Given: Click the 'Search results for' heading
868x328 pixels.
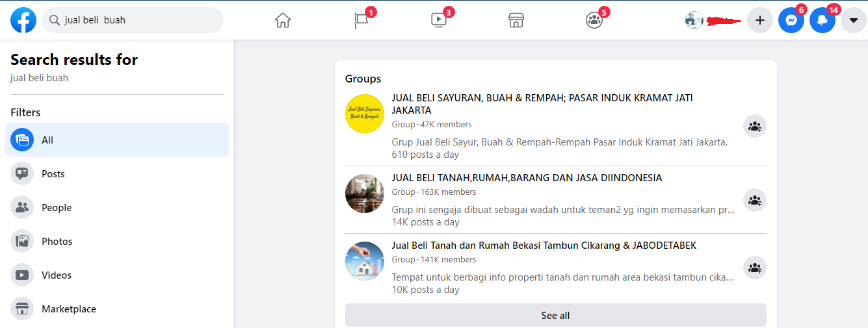Looking at the screenshot, I should click(x=74, y=60).
